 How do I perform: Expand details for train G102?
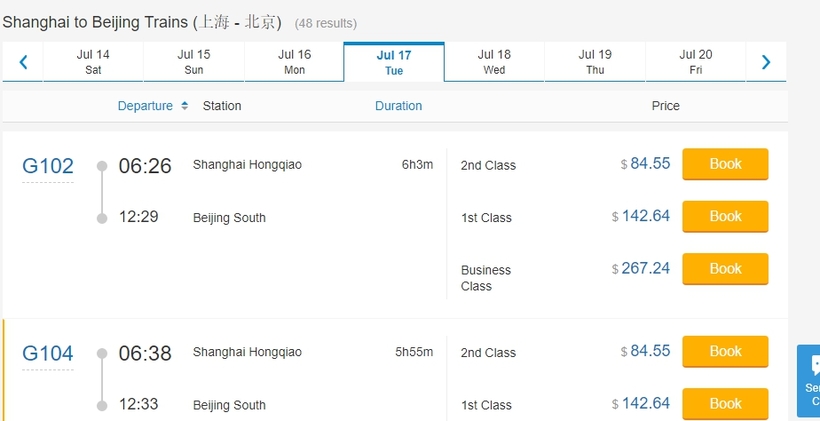click(48, 166)
